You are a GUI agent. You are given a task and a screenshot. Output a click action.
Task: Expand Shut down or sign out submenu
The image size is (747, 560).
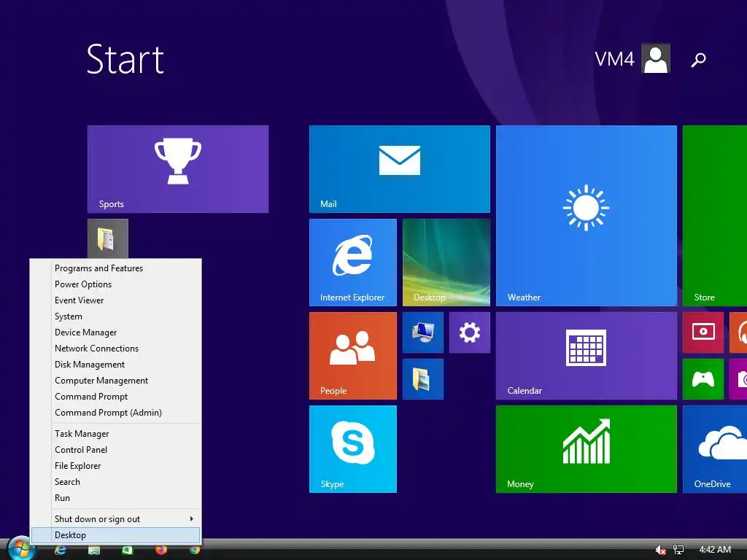pos(116,519)
